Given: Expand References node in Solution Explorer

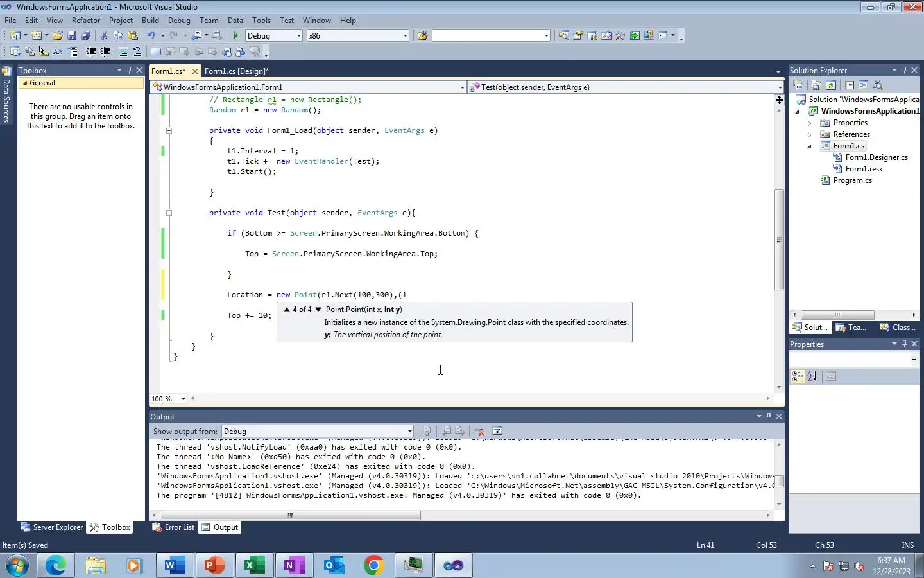Looking at the screenshot, I should point(809,135).
